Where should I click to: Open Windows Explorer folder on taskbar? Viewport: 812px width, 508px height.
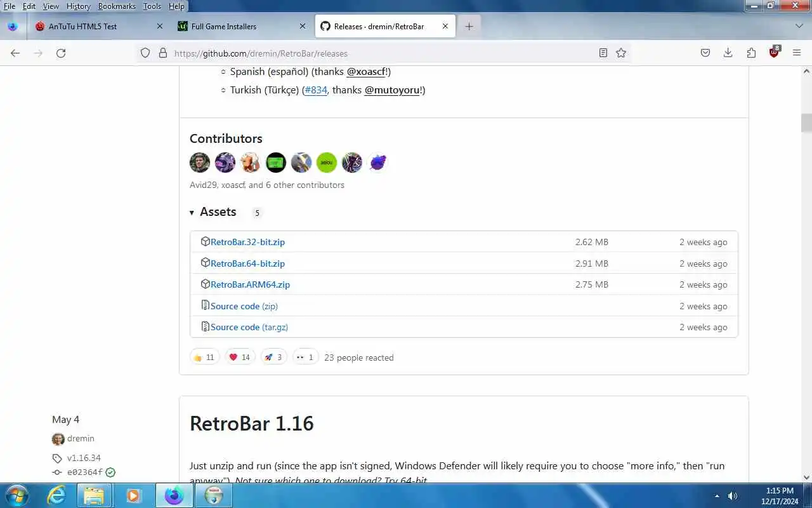point(95,495)
